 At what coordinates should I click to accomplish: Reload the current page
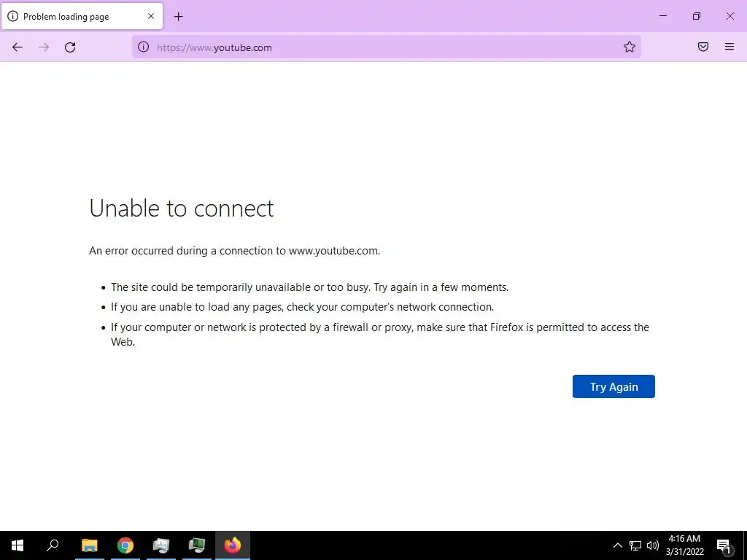70,47
